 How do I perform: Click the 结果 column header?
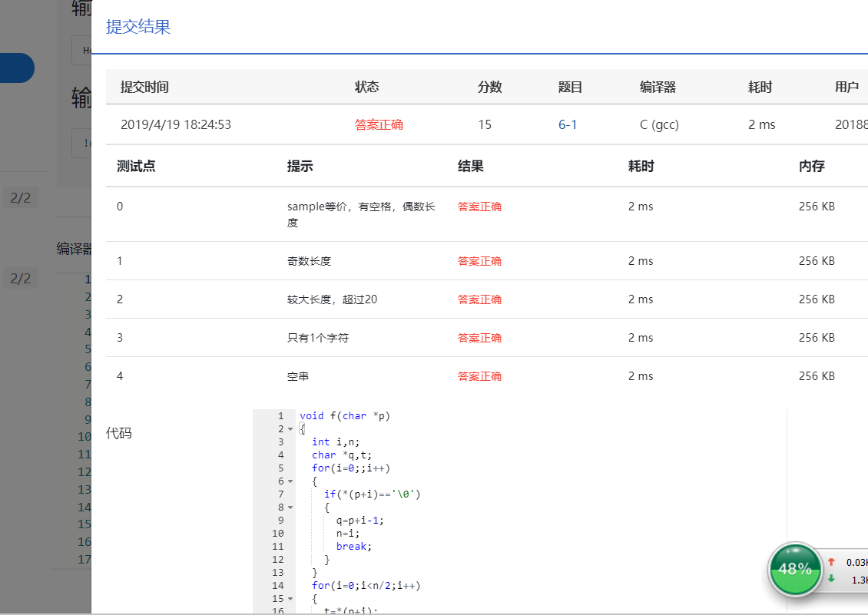[x=471, y=166]
